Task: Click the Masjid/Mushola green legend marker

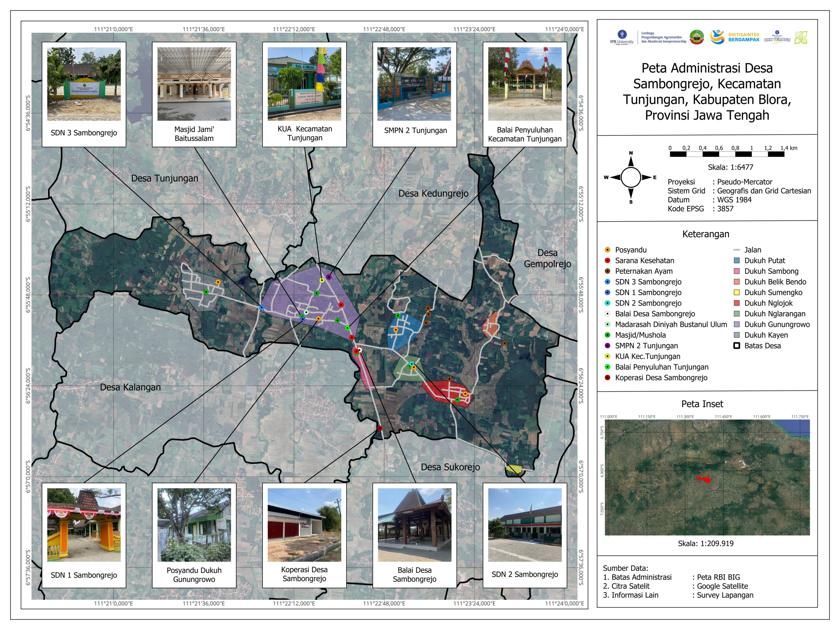Action: pyautogui.click(x=607, y=335)
